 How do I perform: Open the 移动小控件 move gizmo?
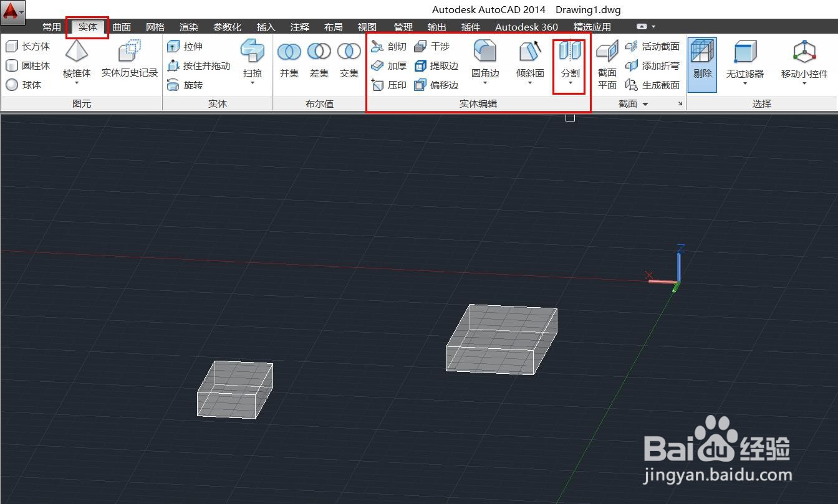tap(804, 59)
